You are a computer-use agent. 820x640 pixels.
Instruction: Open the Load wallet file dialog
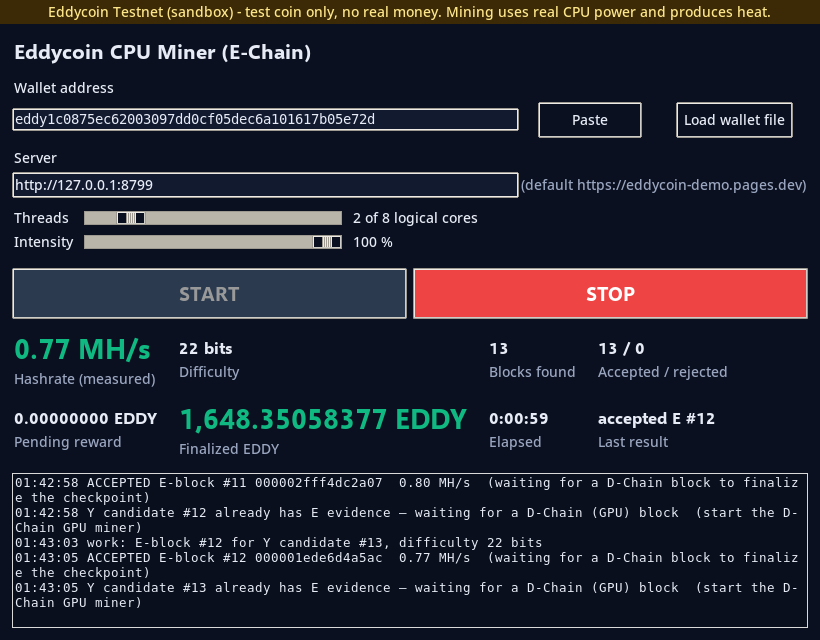coord(734,120)
